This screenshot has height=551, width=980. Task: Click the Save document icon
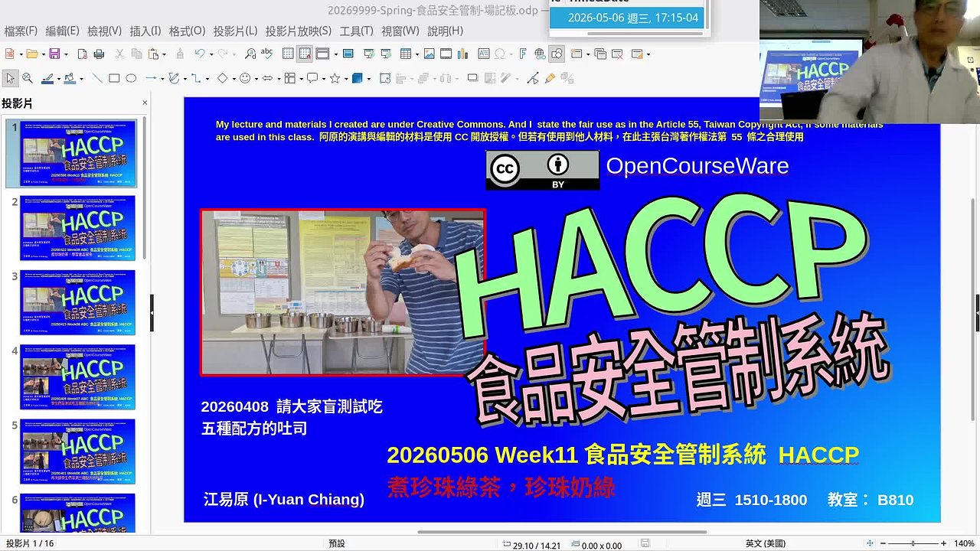[x=54, y=54]
